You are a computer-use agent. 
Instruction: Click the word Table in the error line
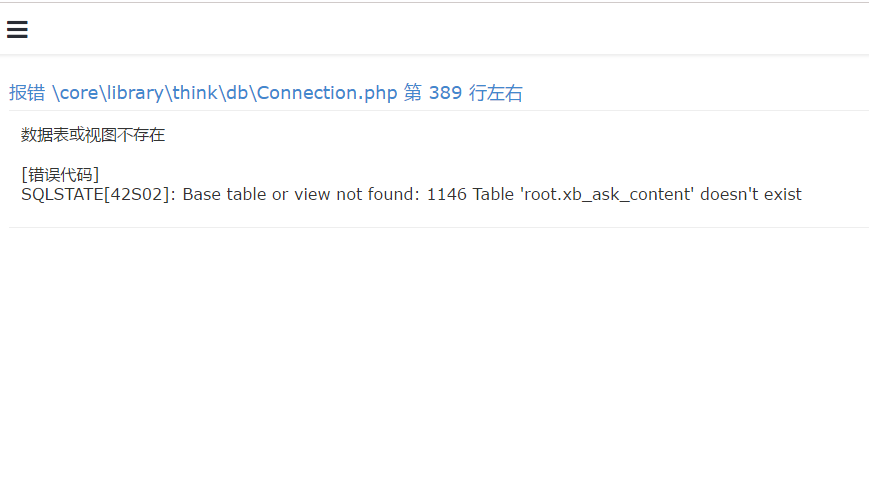coord(493,195)
